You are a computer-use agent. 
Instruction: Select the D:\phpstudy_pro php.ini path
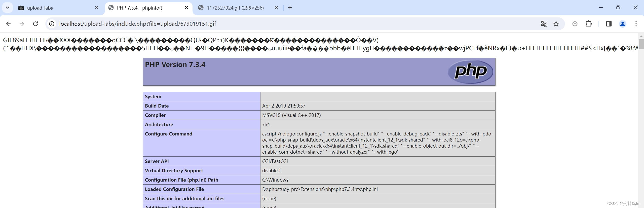[320, 189]
